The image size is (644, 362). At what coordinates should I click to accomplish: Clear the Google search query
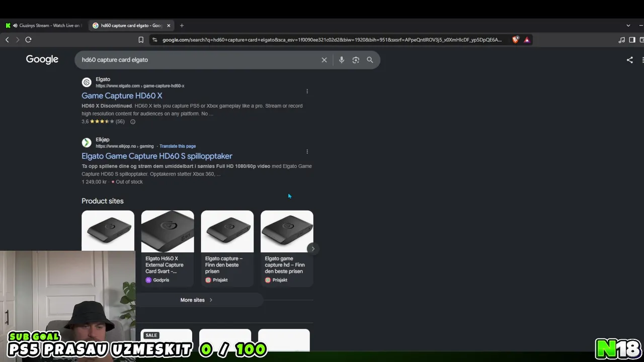324,60
